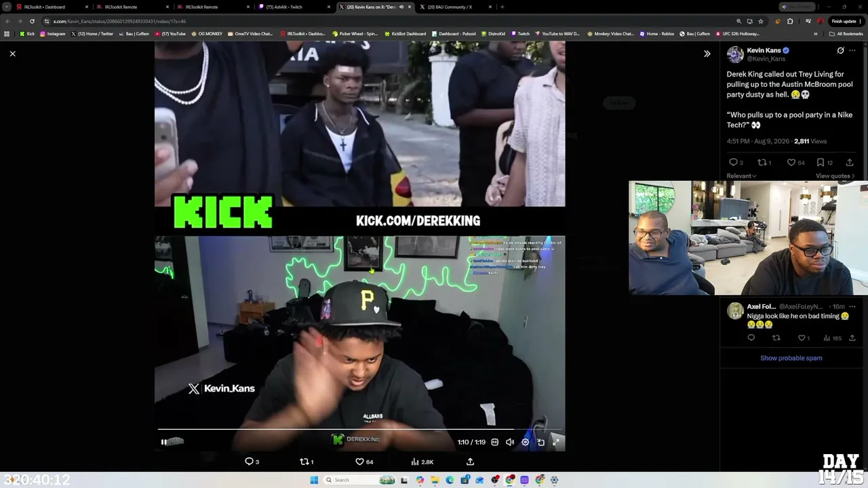Switch to IRLToolkit Dashboard tab

[x=52, y=7]
